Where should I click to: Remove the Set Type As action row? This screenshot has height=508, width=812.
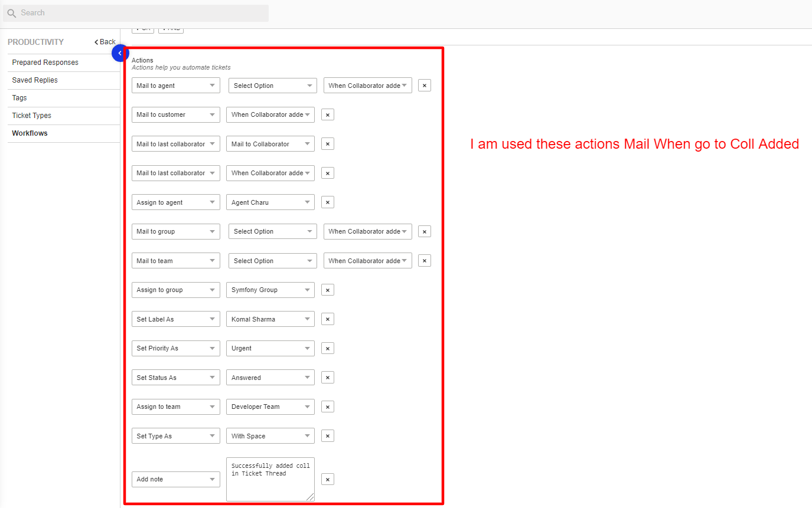pos(328,436)
